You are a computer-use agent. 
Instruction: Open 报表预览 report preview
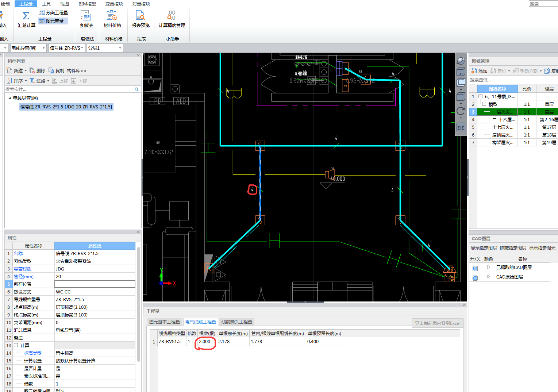point(141,19)
